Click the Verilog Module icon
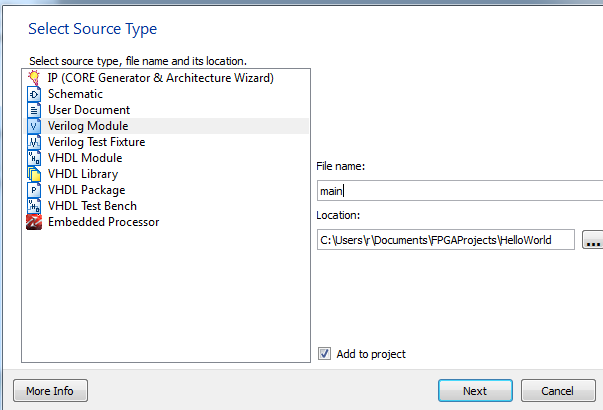Image resolution: width=603 pixels, height=410 pixels. coord(33,126)
